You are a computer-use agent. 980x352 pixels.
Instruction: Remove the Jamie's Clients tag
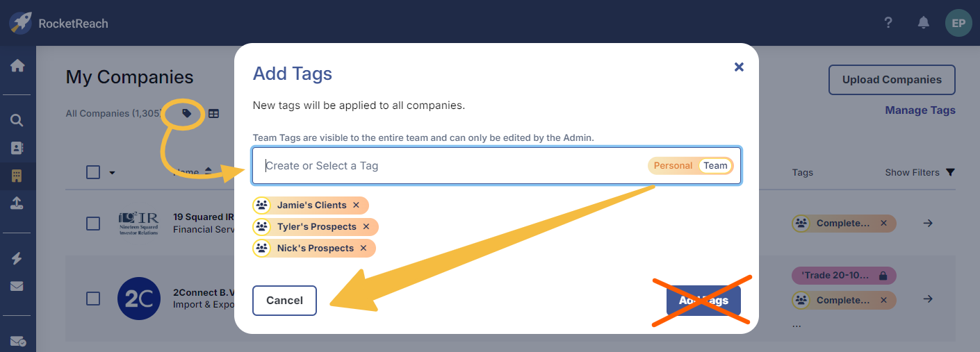tap(356, 206)
